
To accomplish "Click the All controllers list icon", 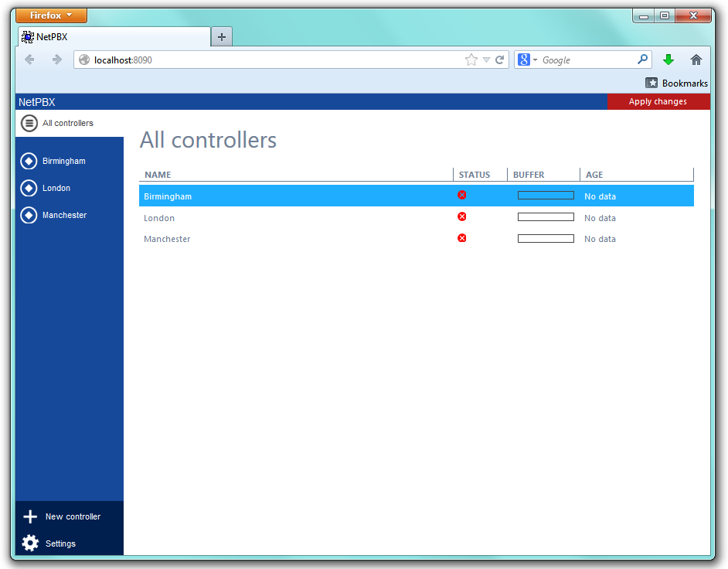I will coord(29,123).
